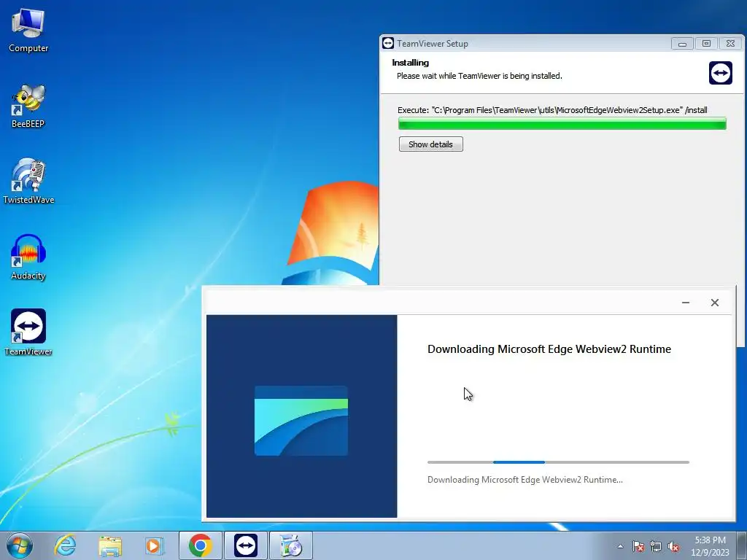Select the Audacity desktop shortcut
This screenshot has width=747, height=560.
(x=28, y=257)
